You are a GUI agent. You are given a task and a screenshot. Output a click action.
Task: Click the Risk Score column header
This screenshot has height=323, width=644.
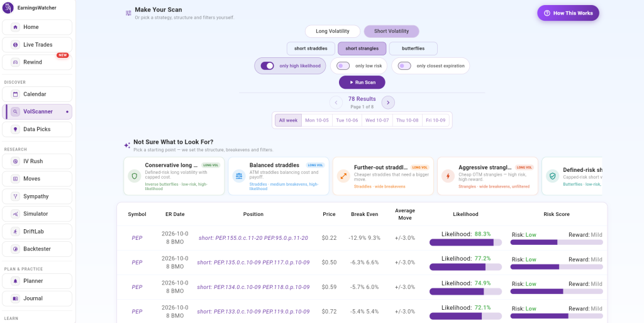coord(557,214)
